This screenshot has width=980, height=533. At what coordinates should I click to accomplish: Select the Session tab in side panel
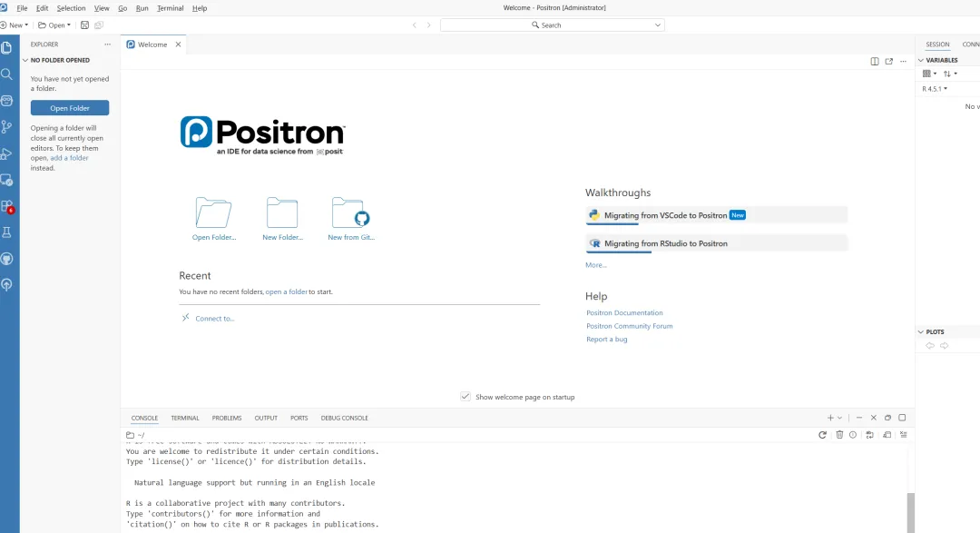point(937,44)
